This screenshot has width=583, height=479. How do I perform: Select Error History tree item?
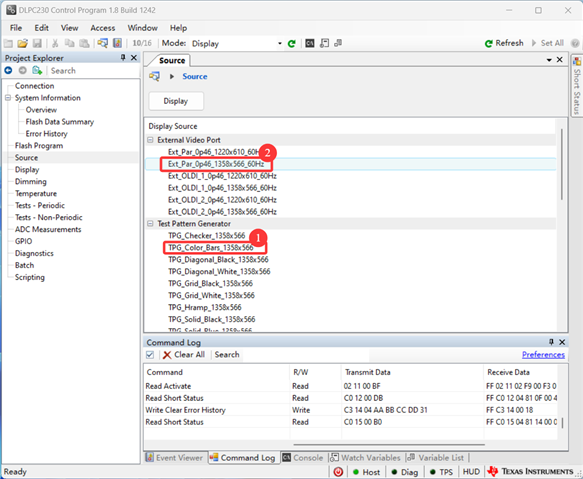[x=46, y=134]
